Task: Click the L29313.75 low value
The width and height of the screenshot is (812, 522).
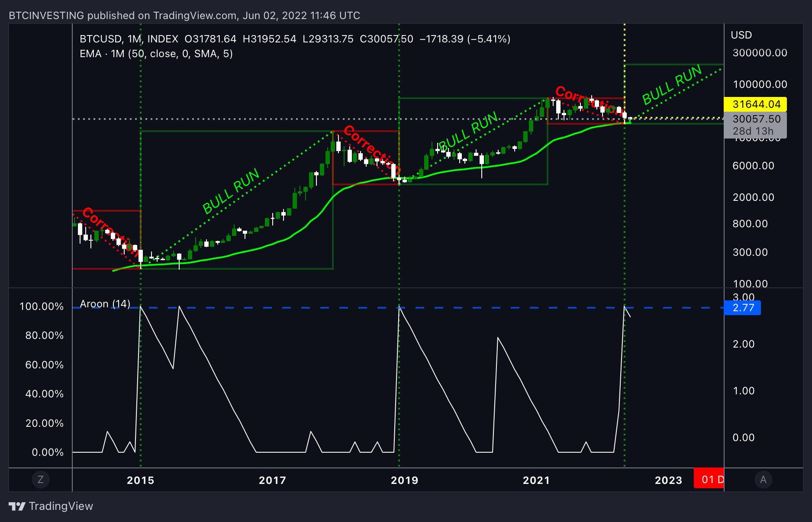Action: (328, 39)
